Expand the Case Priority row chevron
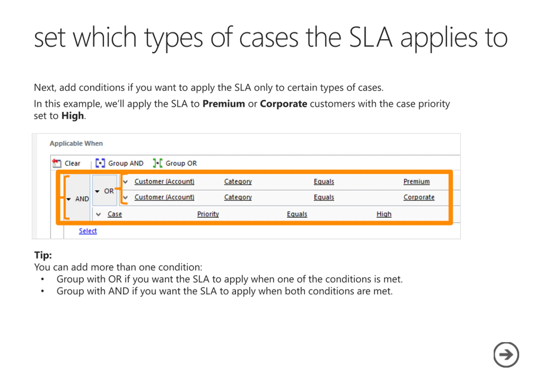The image size is (543, 392). [x=98, y=214]
